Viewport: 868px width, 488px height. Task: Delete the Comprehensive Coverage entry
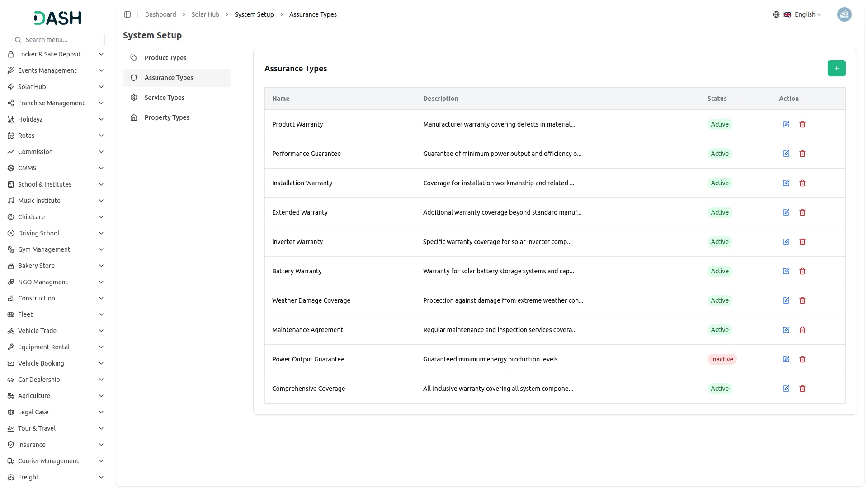(802, 389)
